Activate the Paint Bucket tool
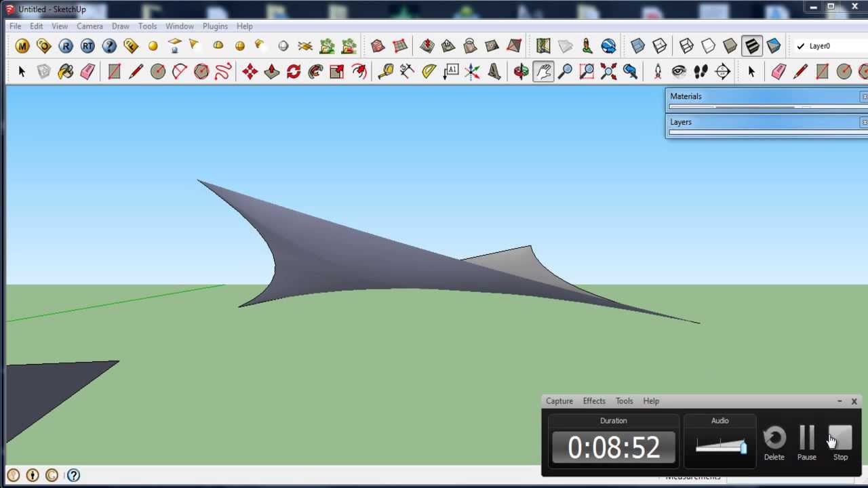The image size is (868, 488). coord(65,71)
